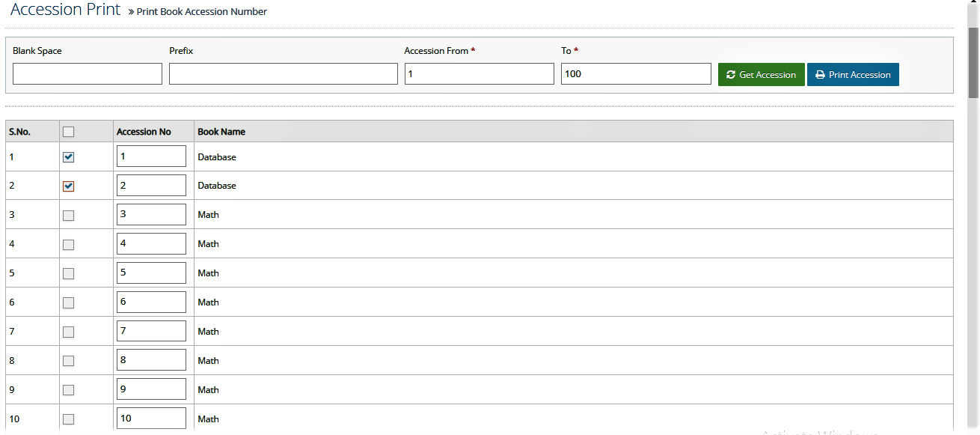The height and width of the screenshot is (435, 980).
Task: Click the vertical page scrollbar thumb
Action: pos(973,63)
